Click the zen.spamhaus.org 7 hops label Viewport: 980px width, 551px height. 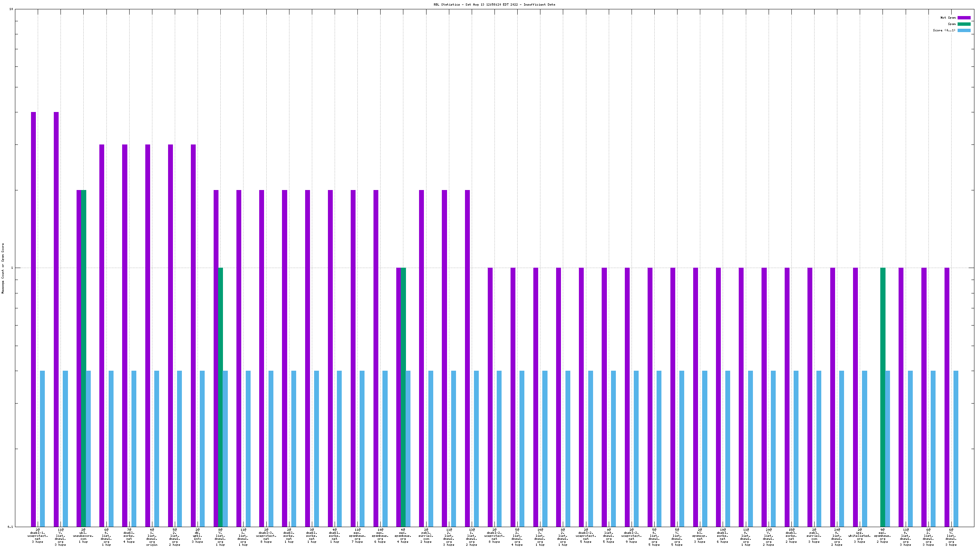click(357, 535)
